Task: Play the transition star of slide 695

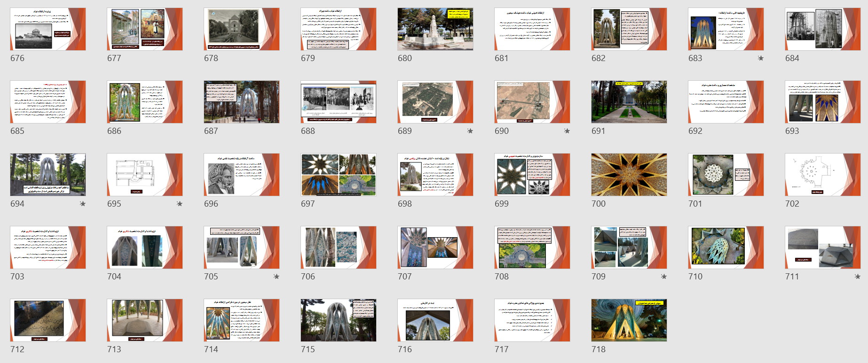Action: [x=179, y=204]
